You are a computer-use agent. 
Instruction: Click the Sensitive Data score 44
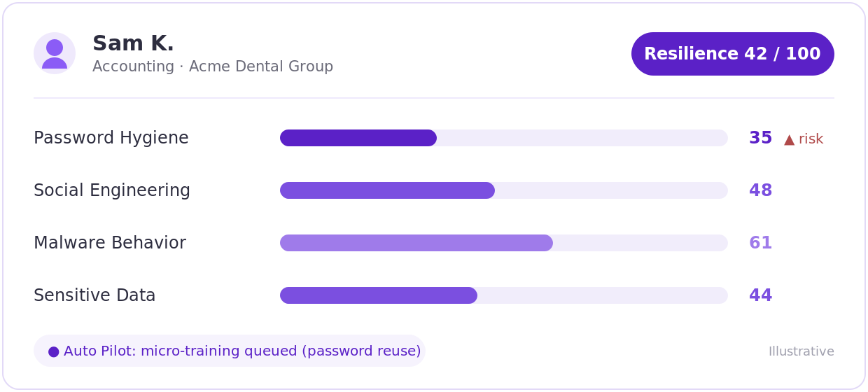[x=761, y=295]
